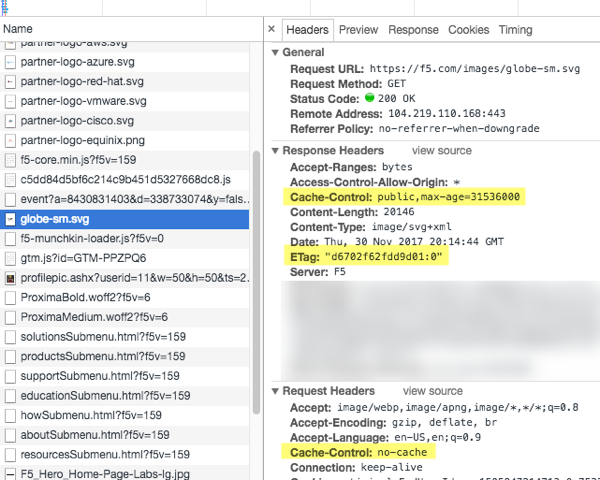The width and height of the screenshot is (600, 480).
Task: Click the response Cache-Control public,max-age=31536000 value
Action: tap(448, 197)
